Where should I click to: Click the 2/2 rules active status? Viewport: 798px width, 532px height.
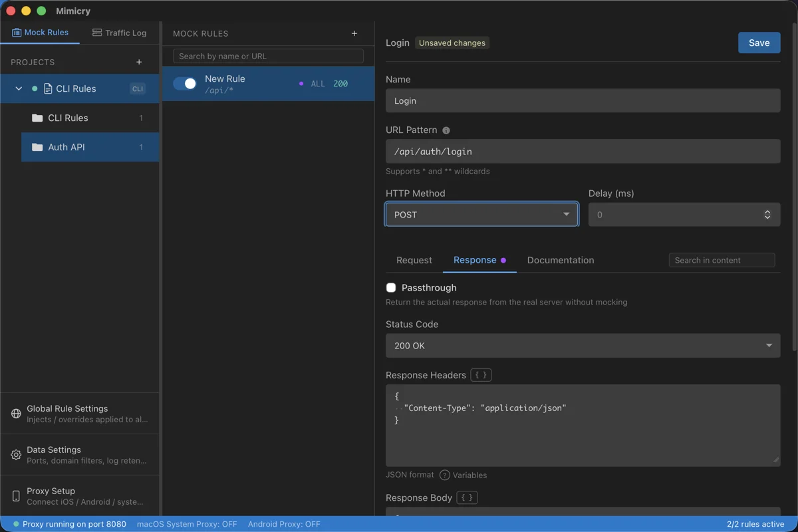(x=756, y=524)
